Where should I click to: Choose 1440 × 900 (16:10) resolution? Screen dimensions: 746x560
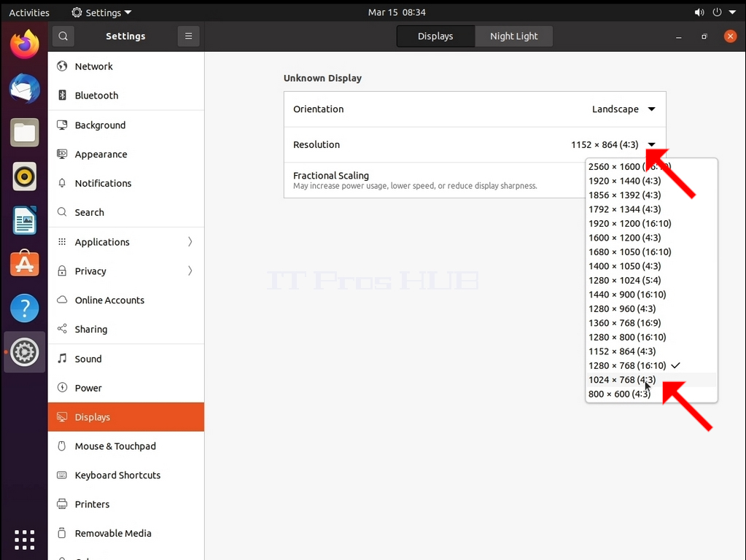(651, 295)
